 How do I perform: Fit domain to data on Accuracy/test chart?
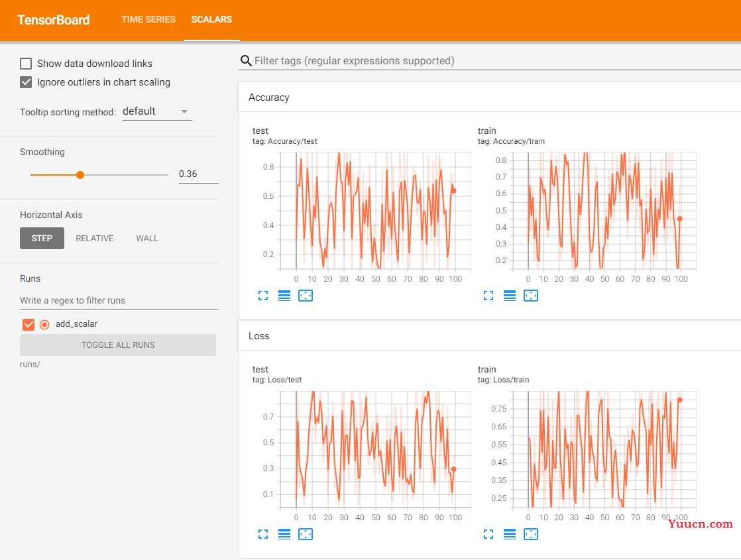click(x=306, y=296)
